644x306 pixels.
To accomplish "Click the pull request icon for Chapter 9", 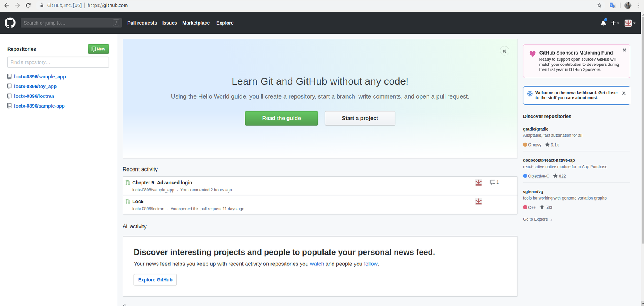I will 128,182.
